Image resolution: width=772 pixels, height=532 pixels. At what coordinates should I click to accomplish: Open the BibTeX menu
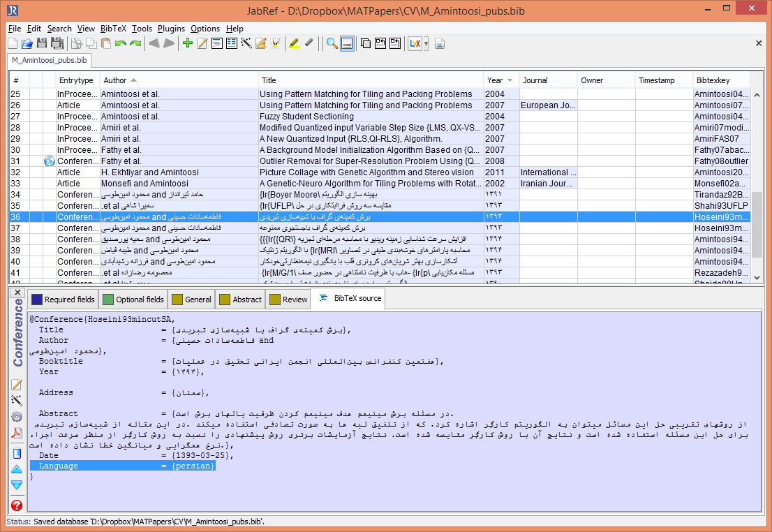pyautogui.click(x=113, y=29)
